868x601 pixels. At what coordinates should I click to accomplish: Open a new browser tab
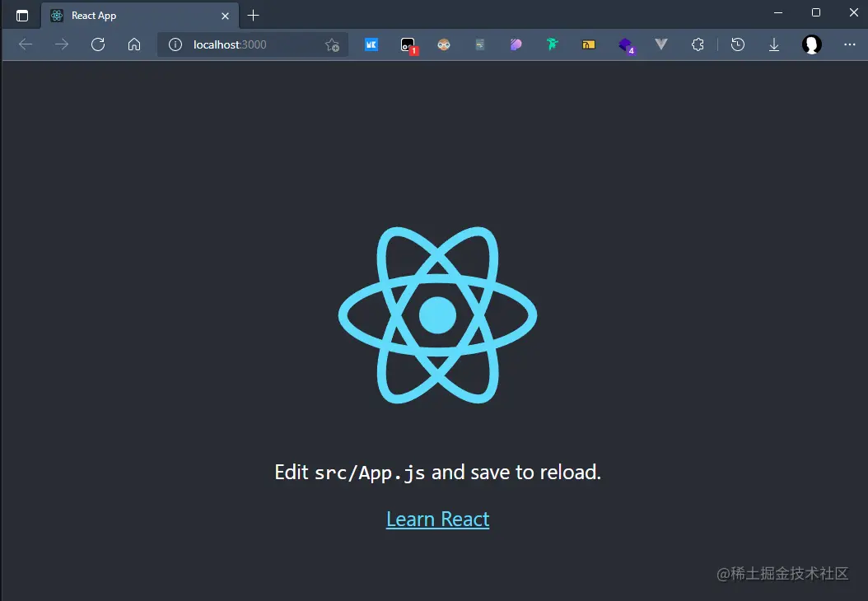[x=253, y=16]
